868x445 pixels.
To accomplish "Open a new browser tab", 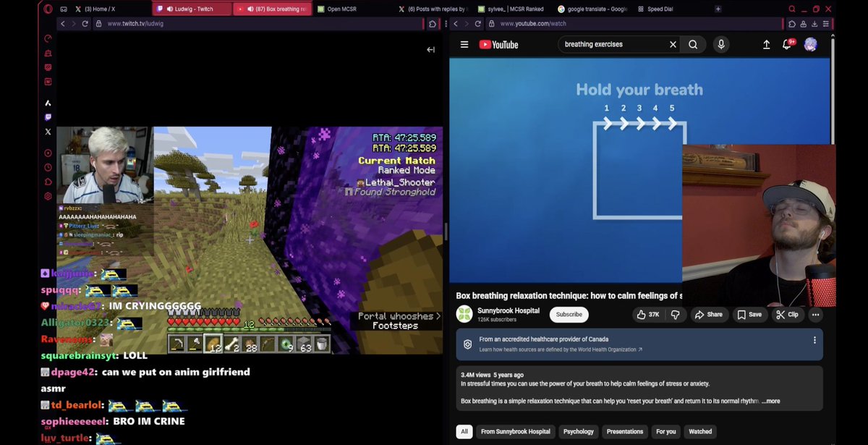I will tap(718, 9).
